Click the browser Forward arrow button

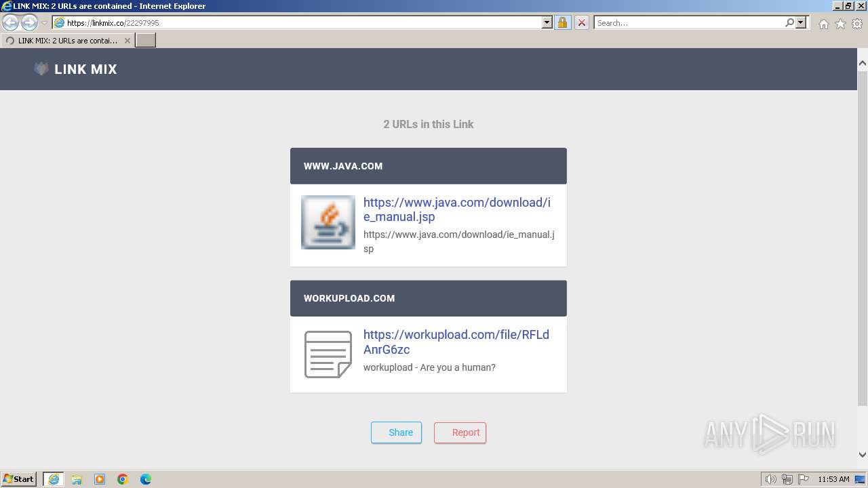point(29,23)
